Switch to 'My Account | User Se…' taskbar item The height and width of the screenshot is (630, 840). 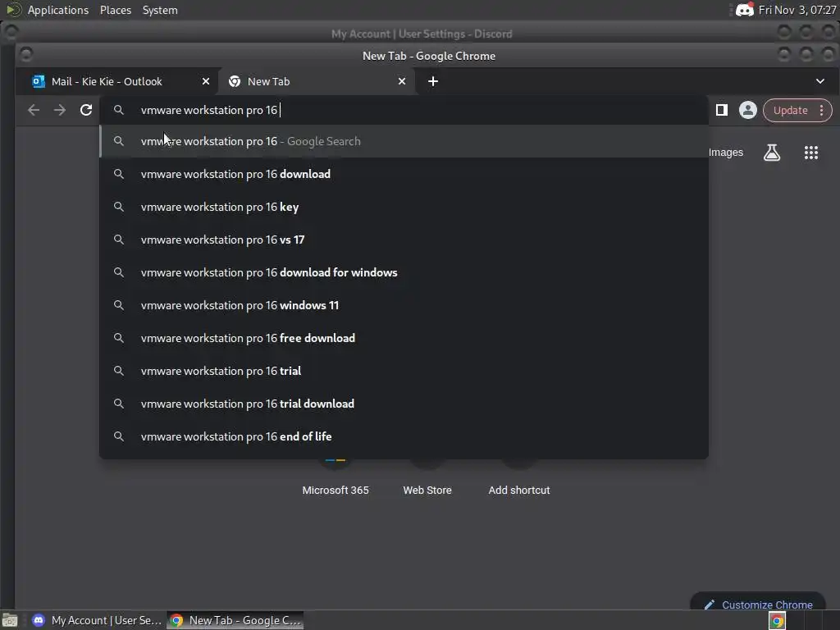[97, 620]
